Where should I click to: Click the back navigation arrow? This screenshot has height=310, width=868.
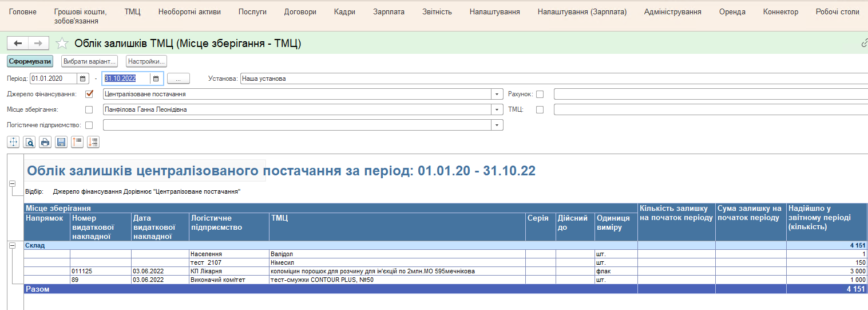(18, 44)
